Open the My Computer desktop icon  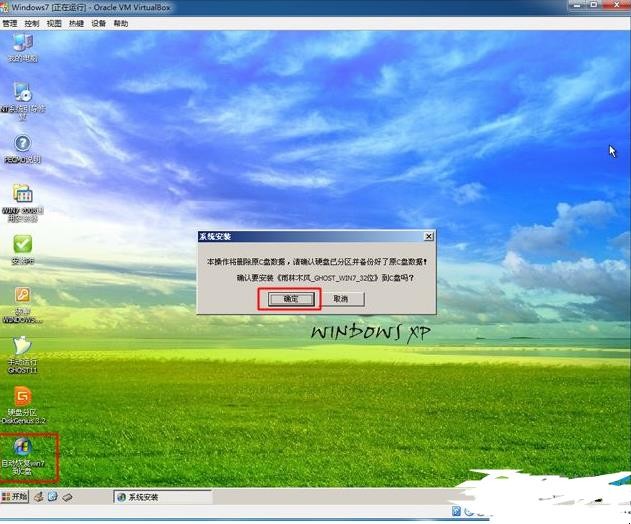click(23, 47)
